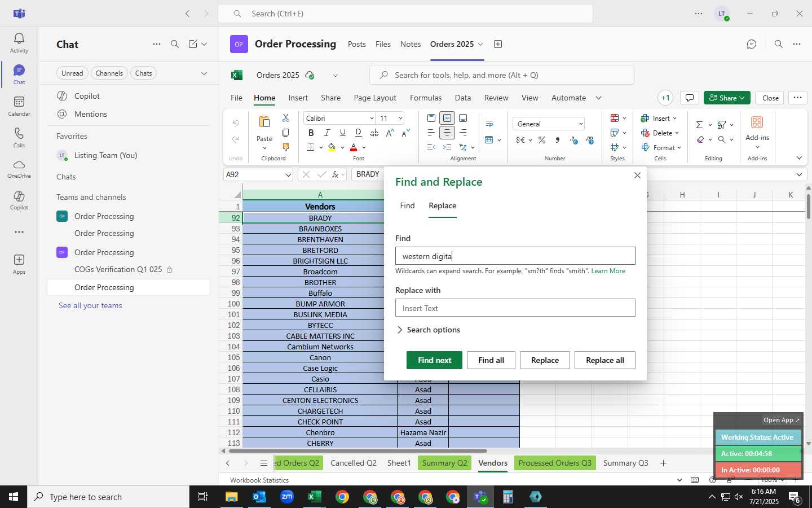
Task: Open the Formulas ribbon tab
Action: [x=426, y=98]
